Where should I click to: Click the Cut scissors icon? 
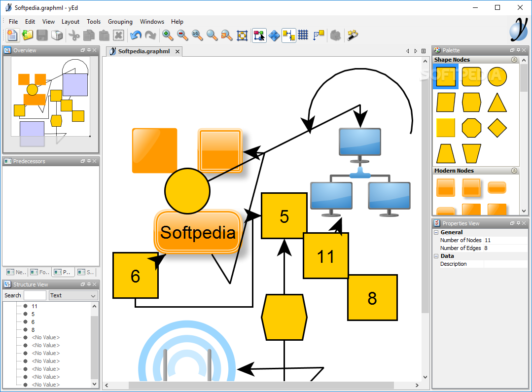(x=74, y=36)
